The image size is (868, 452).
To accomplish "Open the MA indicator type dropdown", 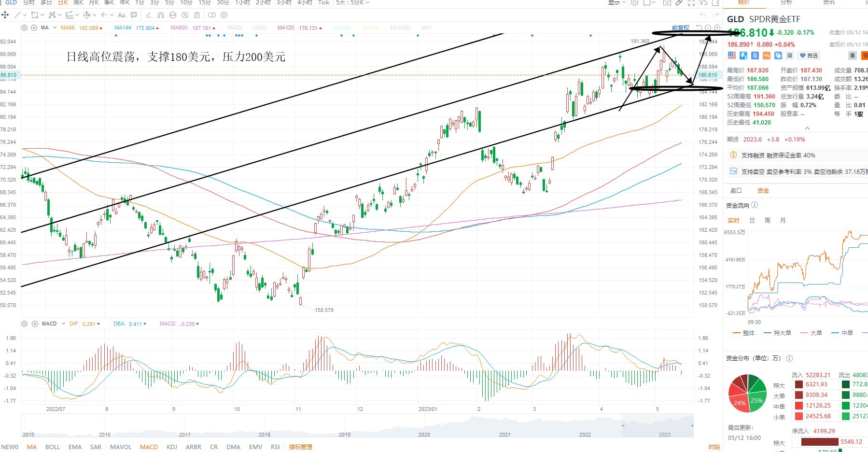I will [x=55, y=28].
